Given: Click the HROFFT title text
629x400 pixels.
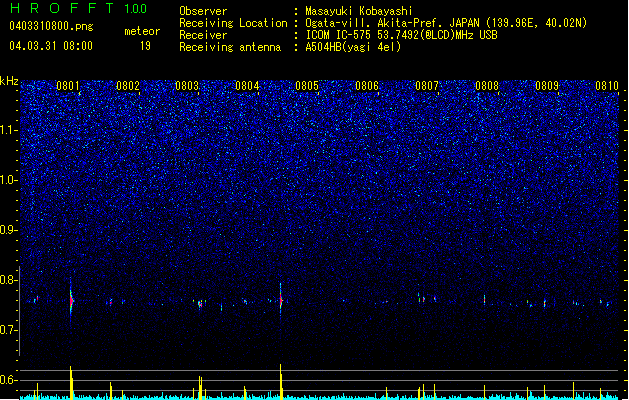Looking at the screenshot, I should [x=62, y=8].
